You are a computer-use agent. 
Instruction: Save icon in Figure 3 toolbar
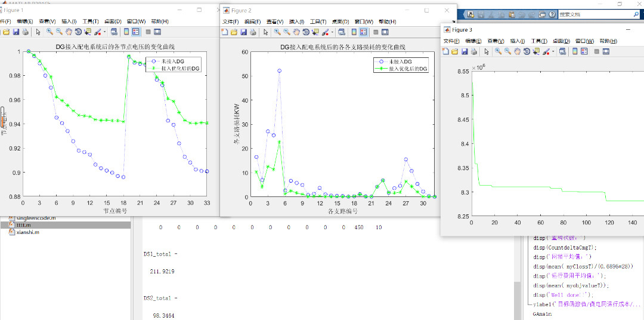465,51
